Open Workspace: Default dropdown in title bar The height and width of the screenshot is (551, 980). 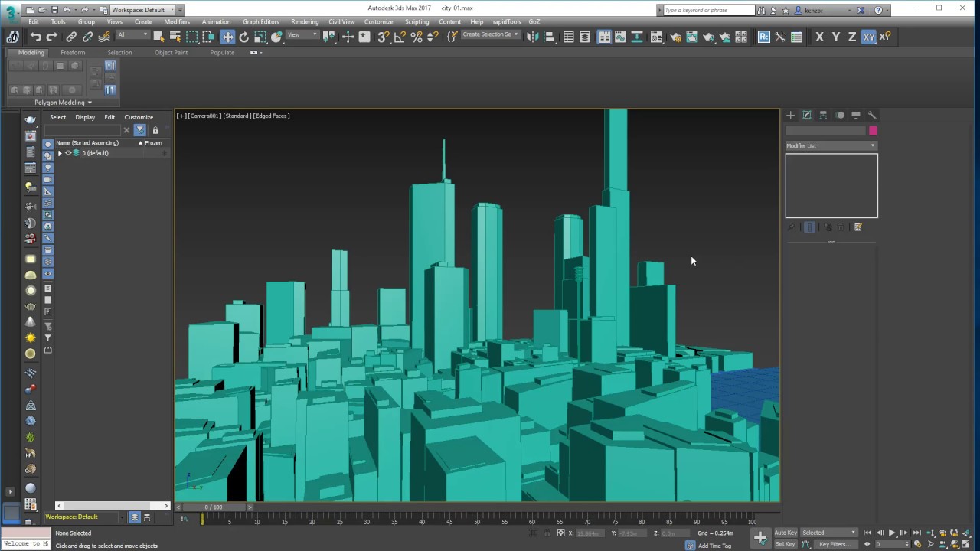tap(142, 9)
